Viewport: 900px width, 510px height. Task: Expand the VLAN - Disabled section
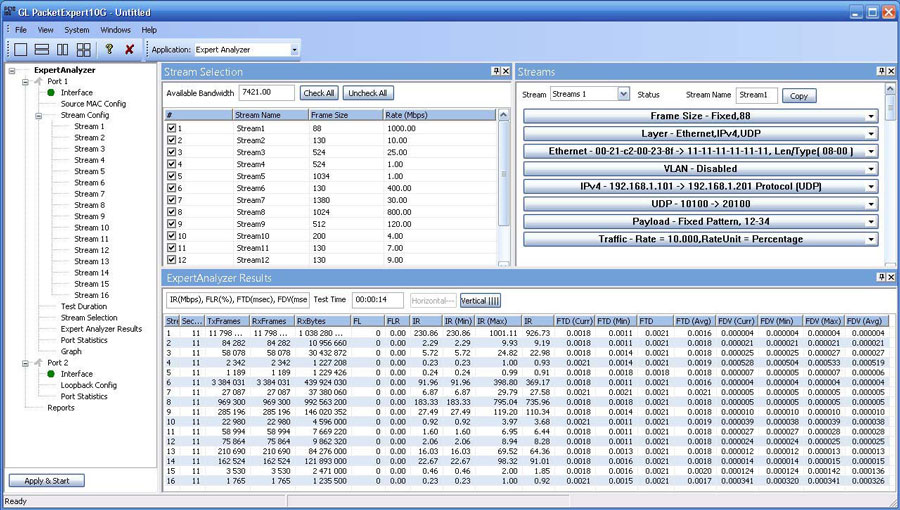coord(701,169)
